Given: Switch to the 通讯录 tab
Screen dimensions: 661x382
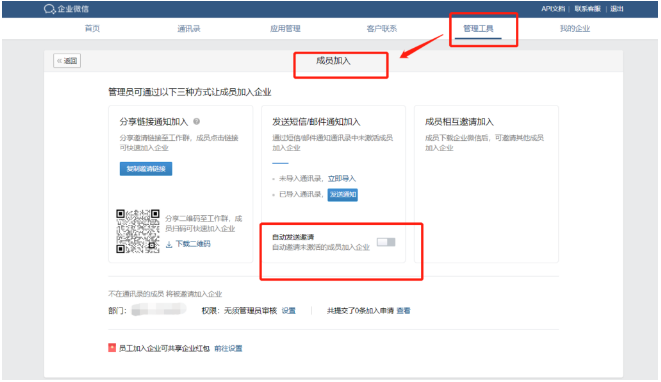Looking at the screenshot, I should [188, 29].
